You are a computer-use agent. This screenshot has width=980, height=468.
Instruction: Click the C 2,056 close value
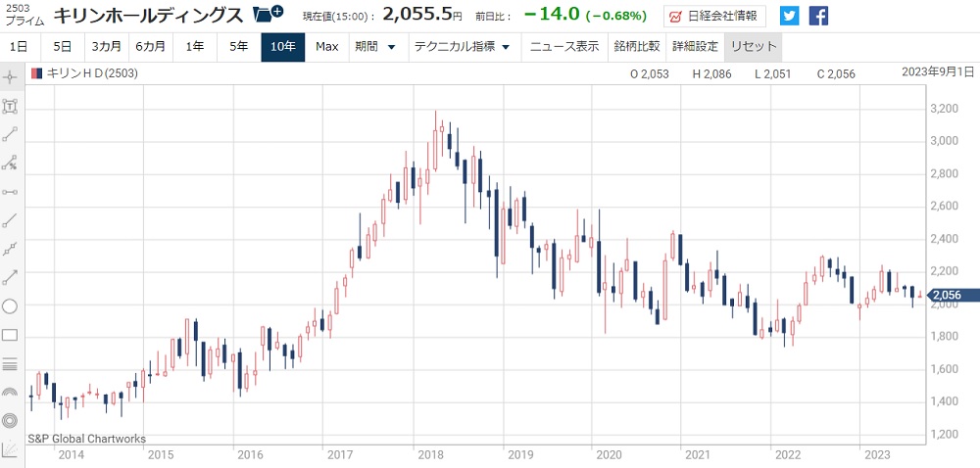point(836,74)
